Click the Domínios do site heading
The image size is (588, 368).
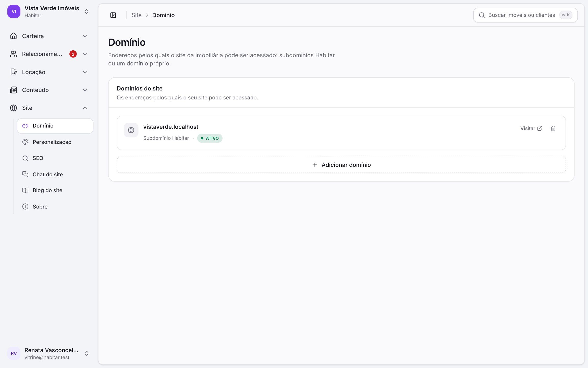coord(140,88)
